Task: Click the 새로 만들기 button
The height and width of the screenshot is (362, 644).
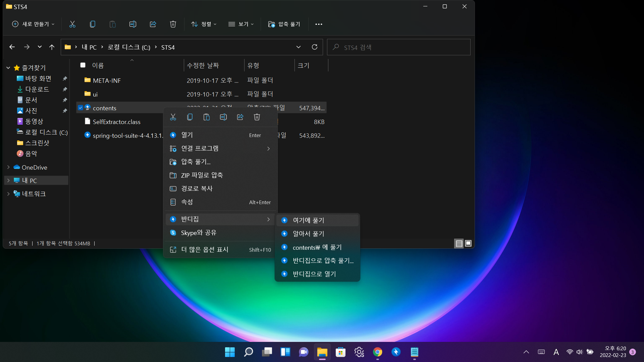Action: point(33,24)
